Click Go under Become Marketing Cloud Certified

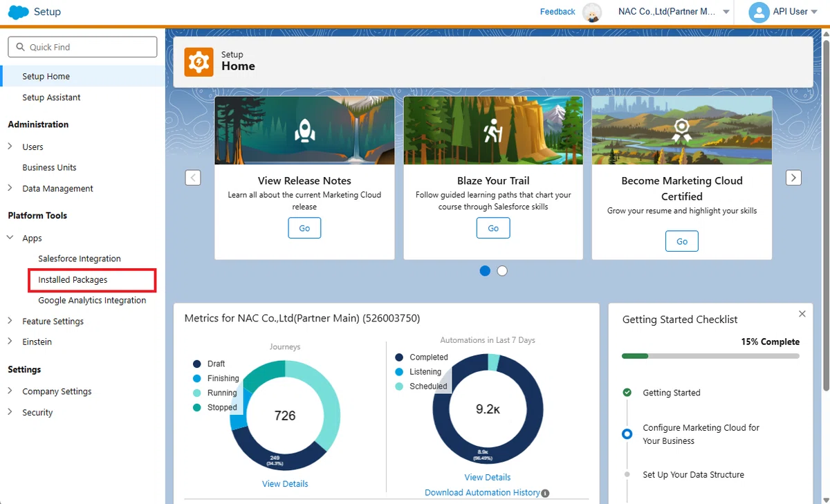[682, 241]
